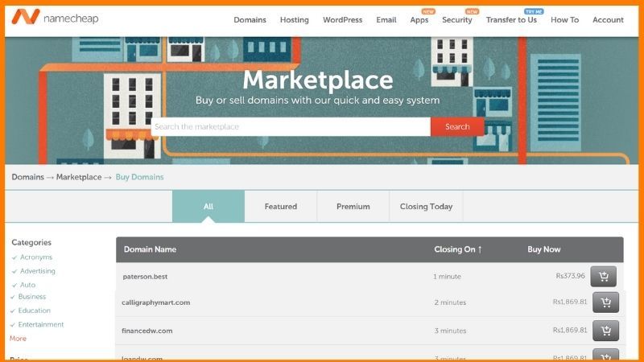Screen dimensions: 644x362
Task: Go to Domains breadcrumb
Action: coord(27,177)
